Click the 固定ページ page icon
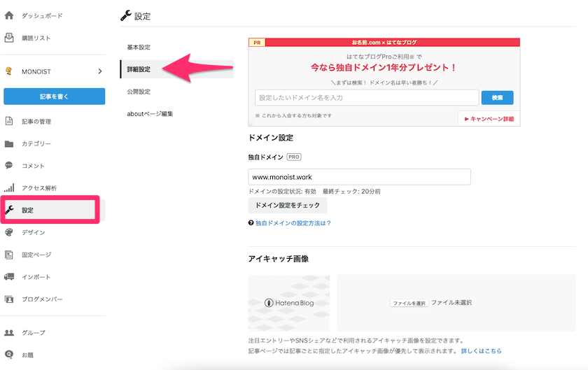588x370 pixels. tap(9, 255)
